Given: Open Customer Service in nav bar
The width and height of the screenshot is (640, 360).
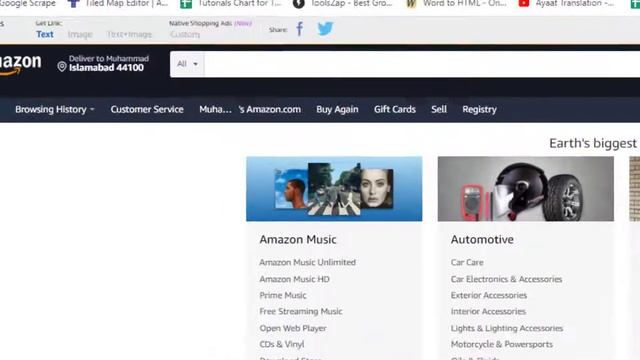Looking at the screenshot, I should coord(147,109).
